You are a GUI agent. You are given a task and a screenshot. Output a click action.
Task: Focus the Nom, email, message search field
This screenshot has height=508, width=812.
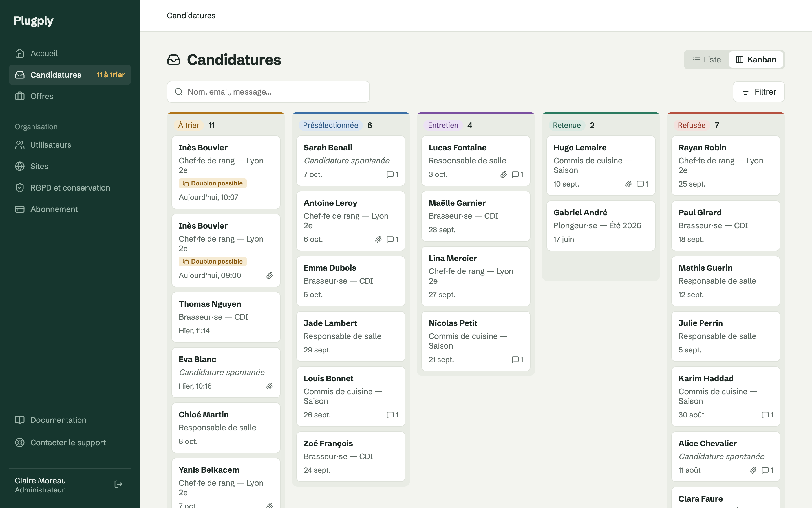pyautogui.click(x=268, y=92)
